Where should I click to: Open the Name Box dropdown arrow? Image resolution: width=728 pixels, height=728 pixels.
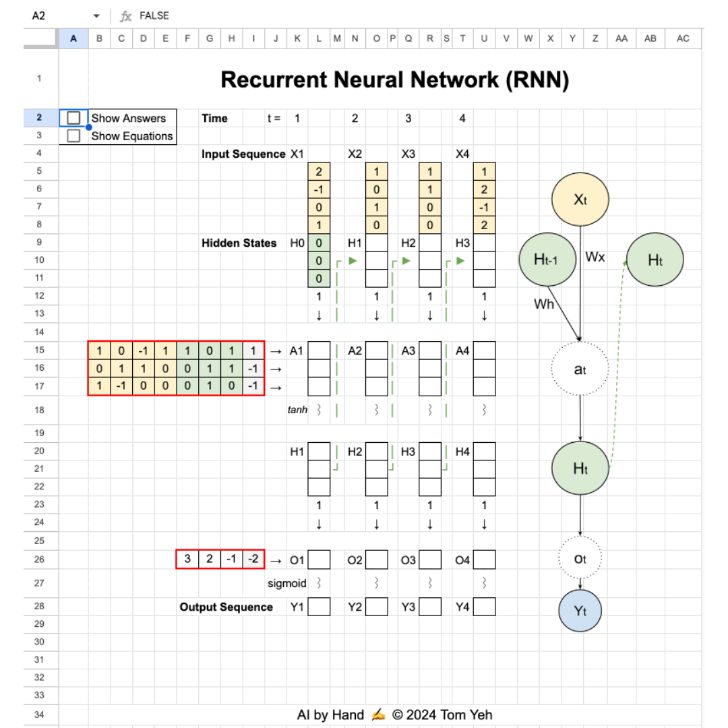tap(96, 16)
